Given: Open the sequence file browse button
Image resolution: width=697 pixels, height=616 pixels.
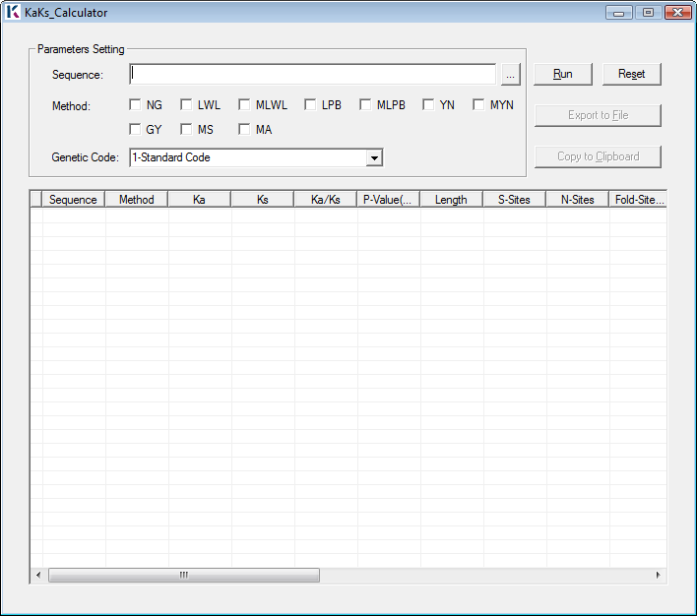Looking at the screenshot, I should click(x=510, y=74).
